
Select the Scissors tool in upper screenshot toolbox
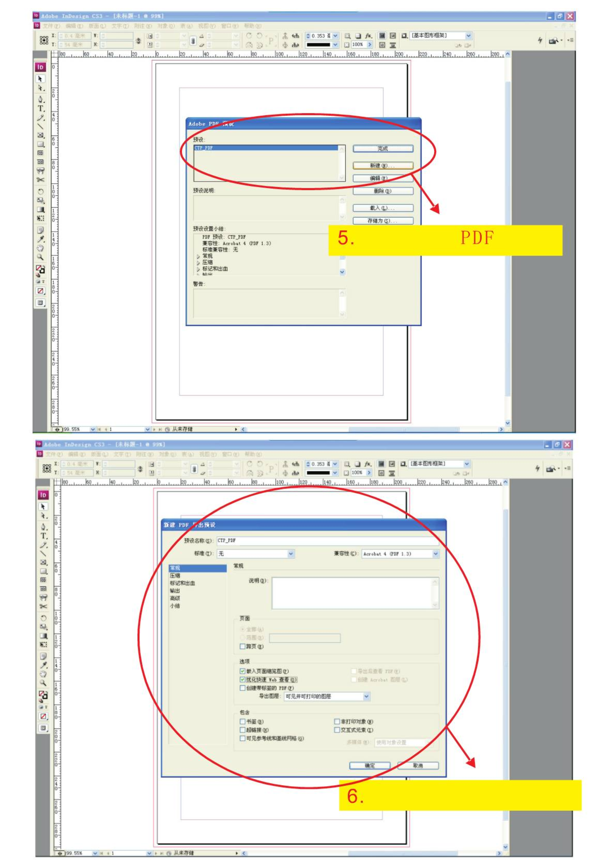pyautogui.click(x=40, y=180)
